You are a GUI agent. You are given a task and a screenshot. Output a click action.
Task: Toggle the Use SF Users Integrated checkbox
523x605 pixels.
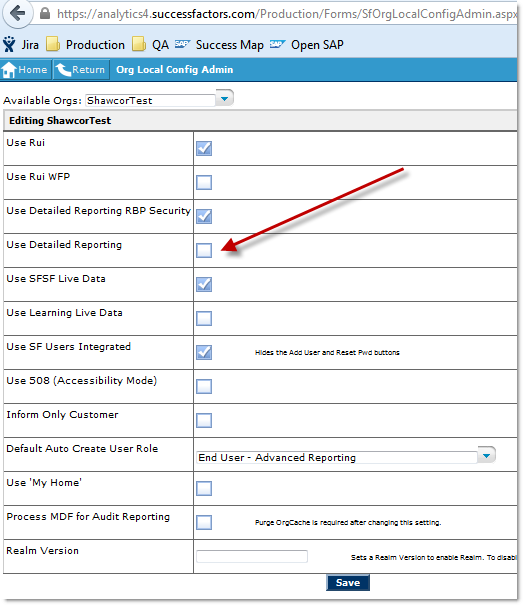point(204,352)
